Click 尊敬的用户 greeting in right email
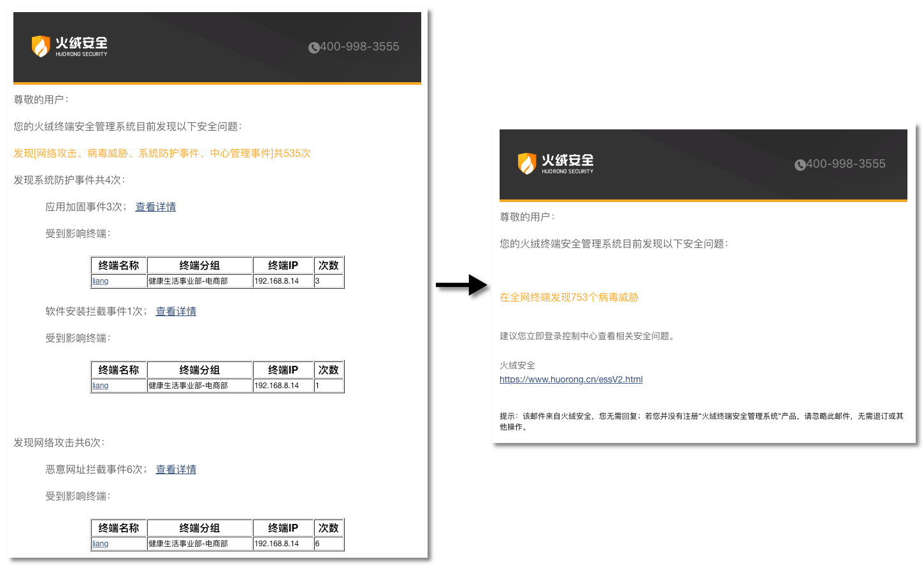The width and height of the screenshot is (924, 566). 527,217
